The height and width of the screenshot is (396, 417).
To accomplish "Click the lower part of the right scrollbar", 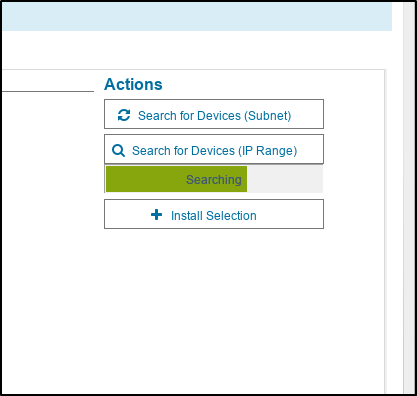I will [x=409, y=333].
